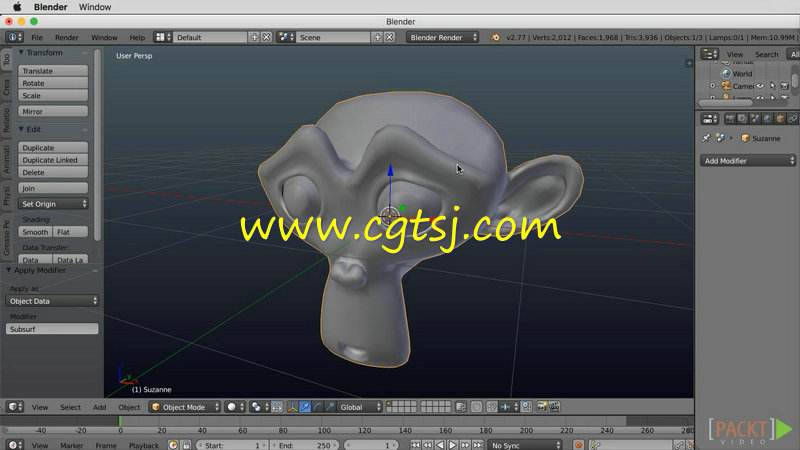Collapse the Transform panel

click(21, 52)
